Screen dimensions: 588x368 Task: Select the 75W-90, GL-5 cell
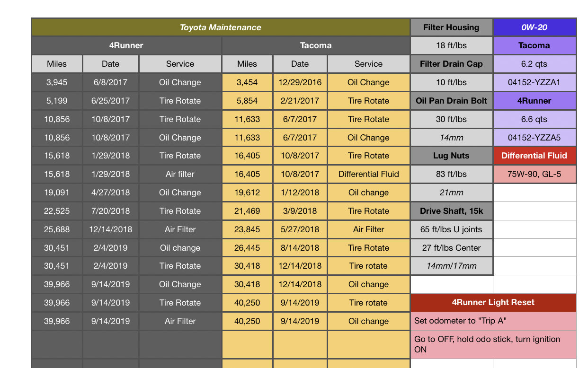coord(535,174)
